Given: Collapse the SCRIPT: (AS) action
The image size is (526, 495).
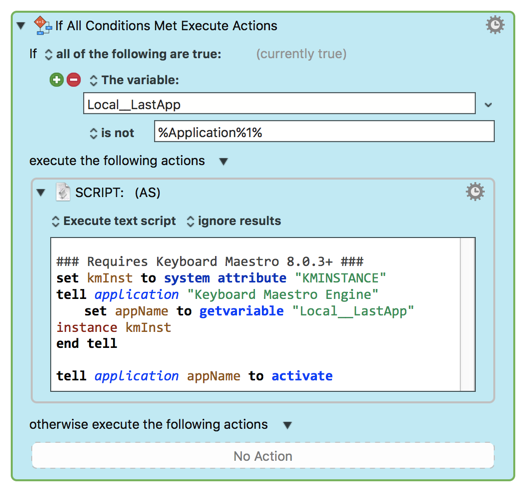Looking at the screenshot, I should [41, 192].
